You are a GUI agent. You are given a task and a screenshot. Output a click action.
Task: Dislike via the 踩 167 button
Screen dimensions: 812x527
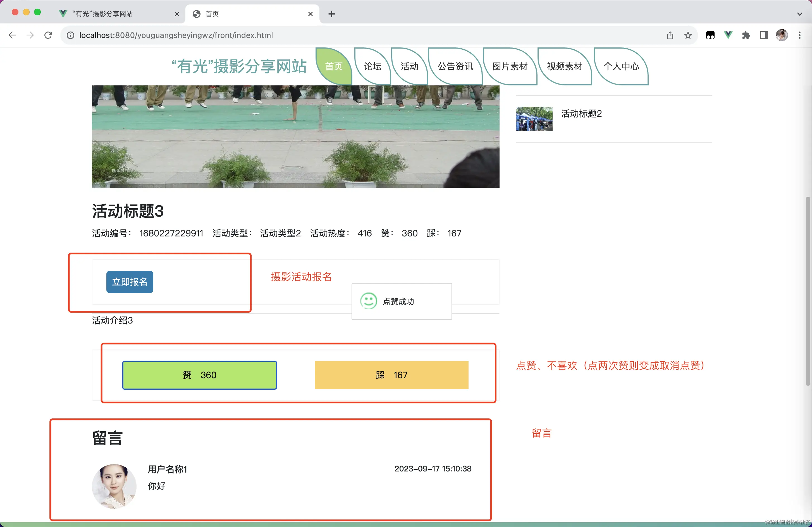(x=391, y=375)
